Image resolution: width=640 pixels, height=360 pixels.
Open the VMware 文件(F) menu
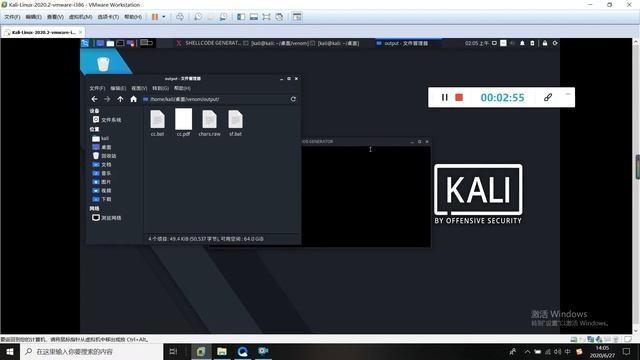(x=12, y=17)
